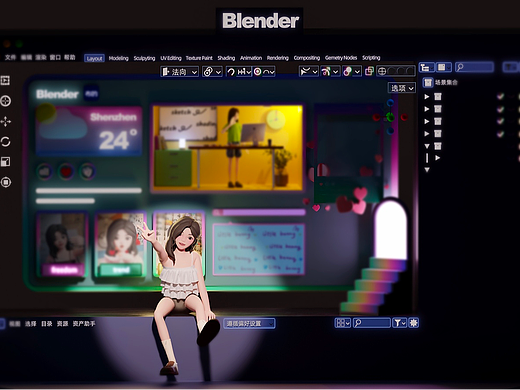This screenshot has height=390, width=520.
Task: Expand the first collection in outliner
Action: (427, 97)
